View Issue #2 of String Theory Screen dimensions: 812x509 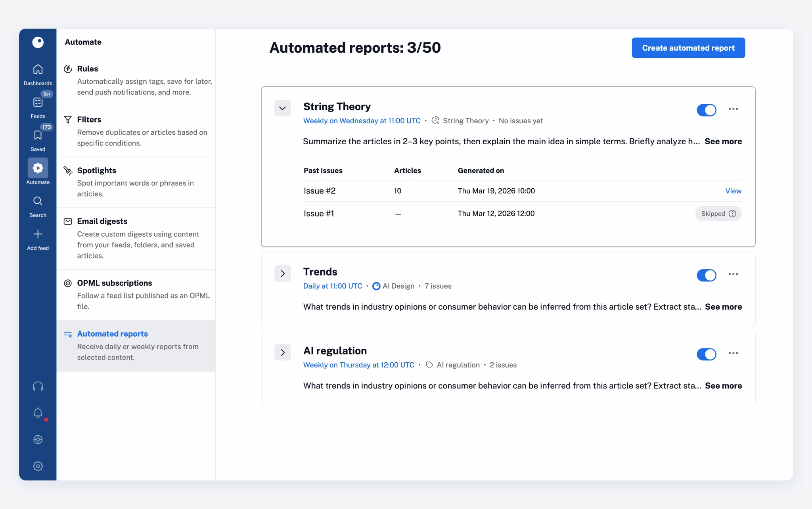[733, 191]
